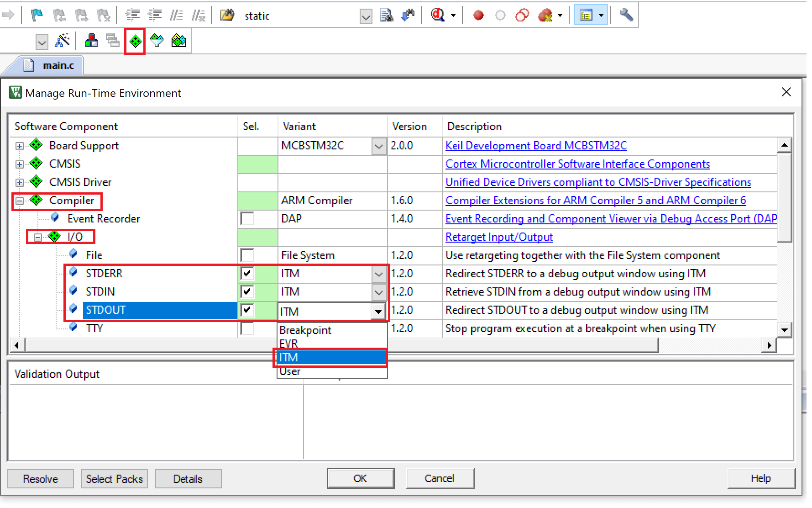Open Cortex Microcontroller Software Interface Components link
Viewport: 812px width, 508px height.
(x=577, y=164)
